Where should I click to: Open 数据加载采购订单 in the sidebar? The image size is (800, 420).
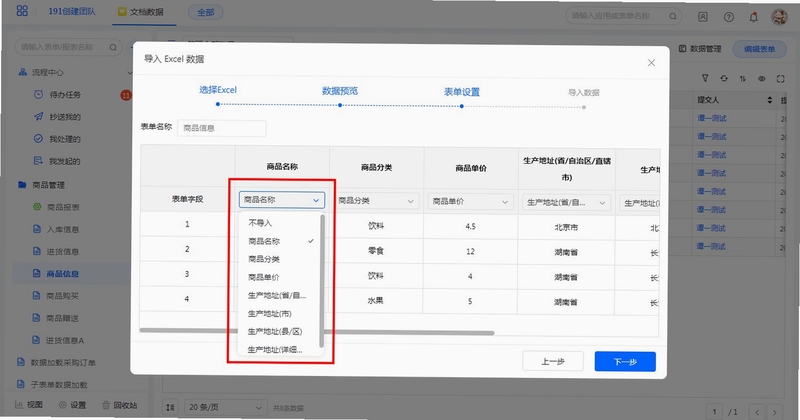(x=63, y=363)
